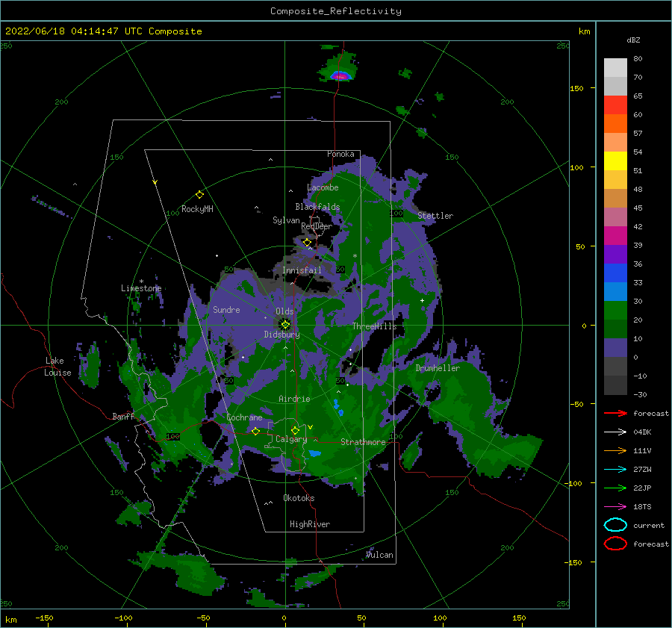Select the 80 dBZ color swatch
This screenshot has width=672, height=628.
tap(615, 67)
